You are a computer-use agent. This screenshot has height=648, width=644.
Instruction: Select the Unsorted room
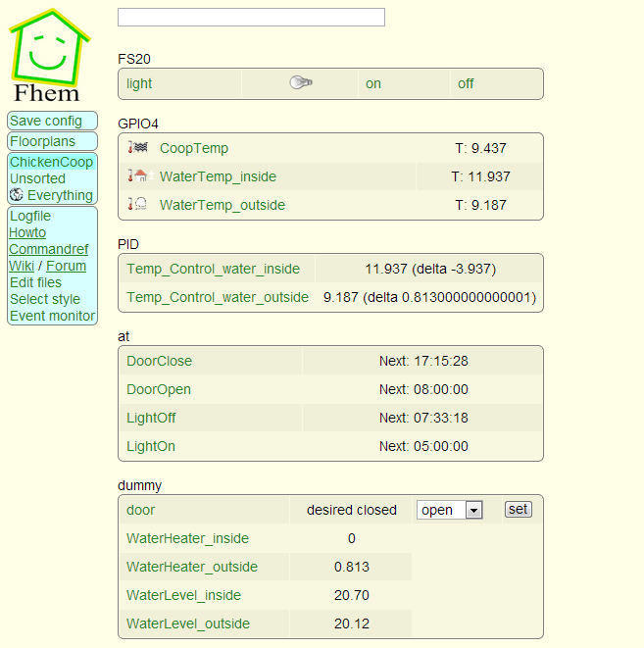click(x=37, y=178)
